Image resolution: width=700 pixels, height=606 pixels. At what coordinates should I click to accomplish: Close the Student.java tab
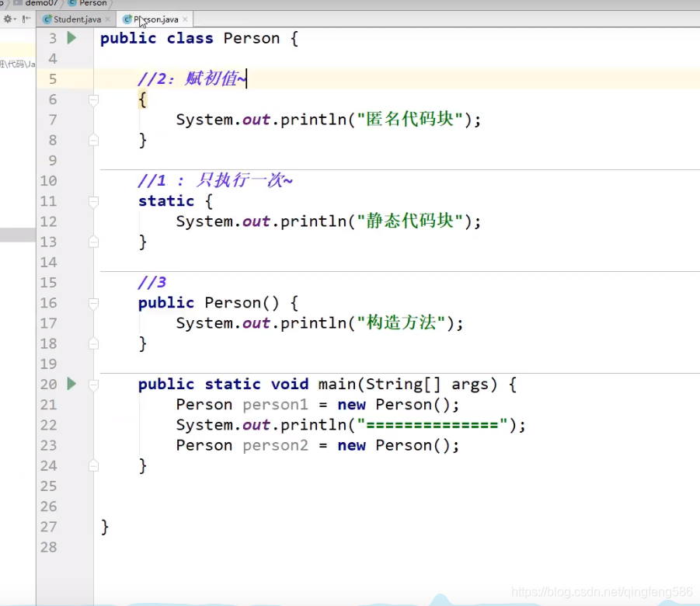(x=107, y=19)
